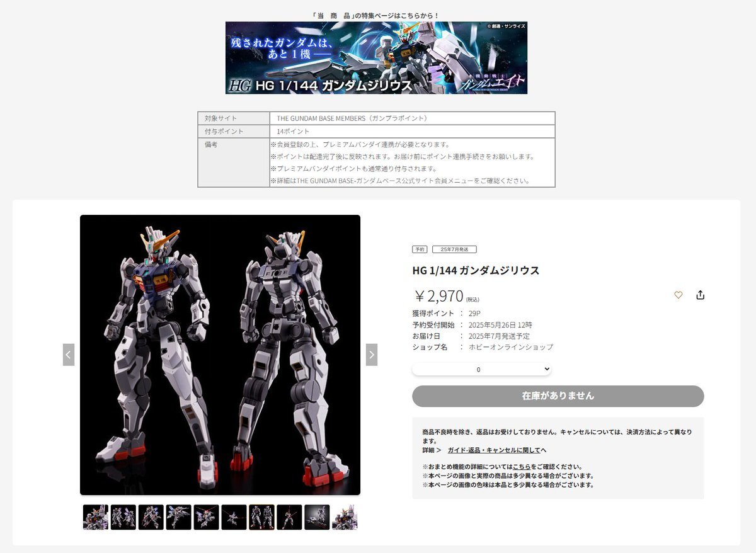Select the highlighted seventh thumbnail showing front and back views

261,517
